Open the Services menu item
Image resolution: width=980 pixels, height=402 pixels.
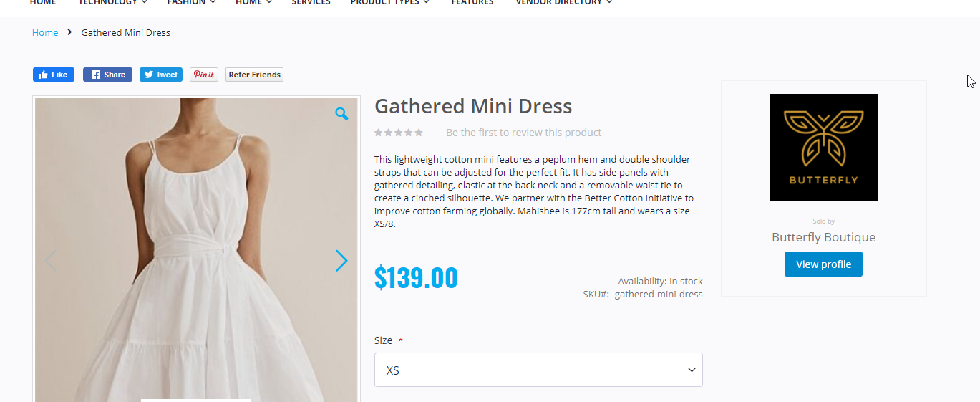311,3
